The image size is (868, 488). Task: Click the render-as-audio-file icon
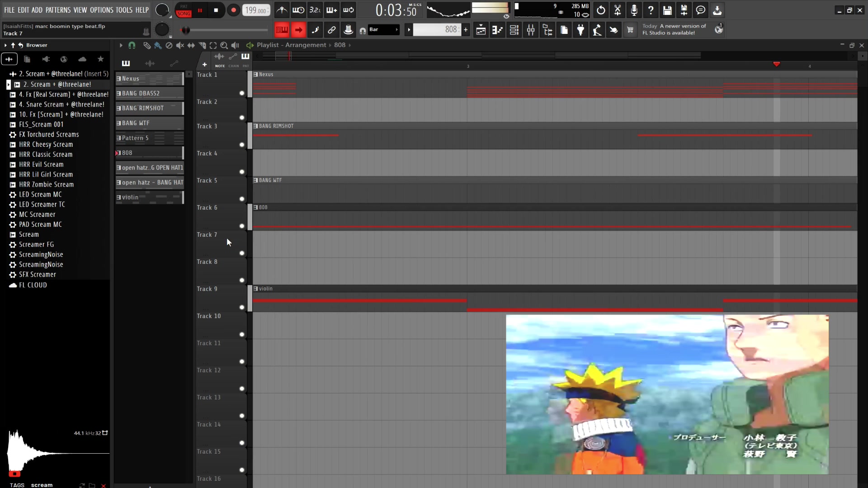tap(684, 10)
